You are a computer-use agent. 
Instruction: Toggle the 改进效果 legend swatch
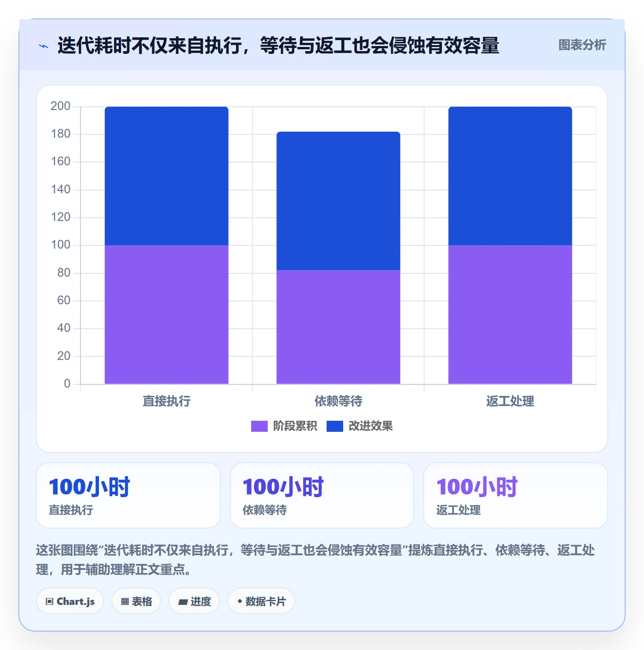click(334, 426)
